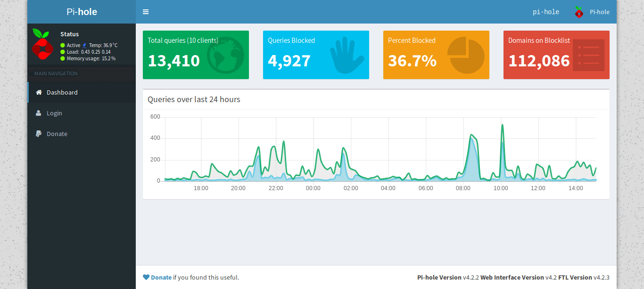
Task: Open the Dashboard menu item
Action: [82, 92]
